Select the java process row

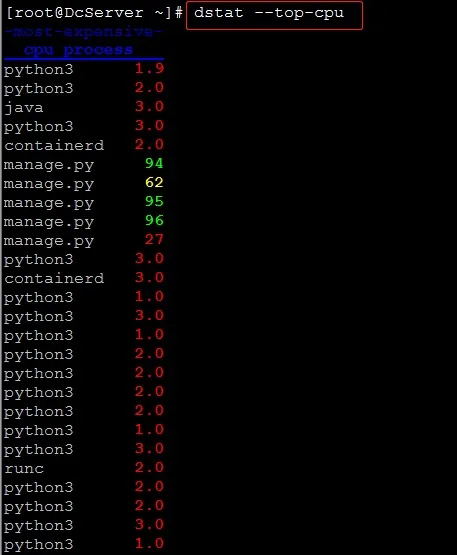coord(84,107)
